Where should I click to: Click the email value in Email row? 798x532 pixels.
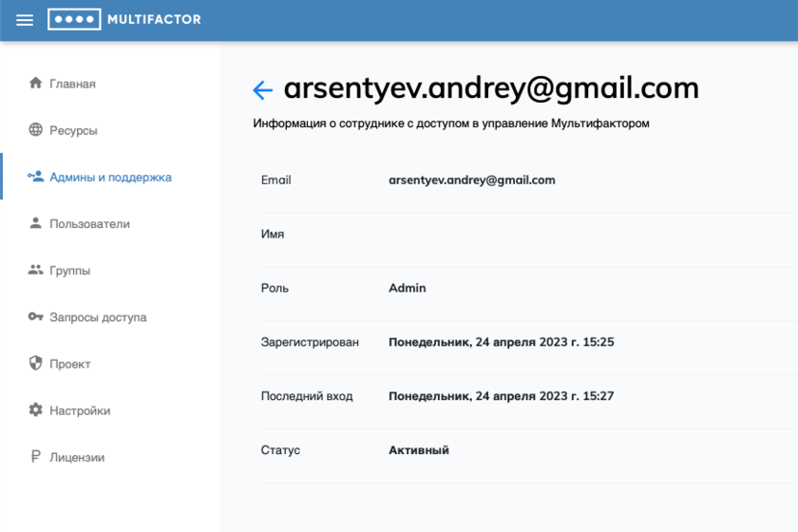471,180
